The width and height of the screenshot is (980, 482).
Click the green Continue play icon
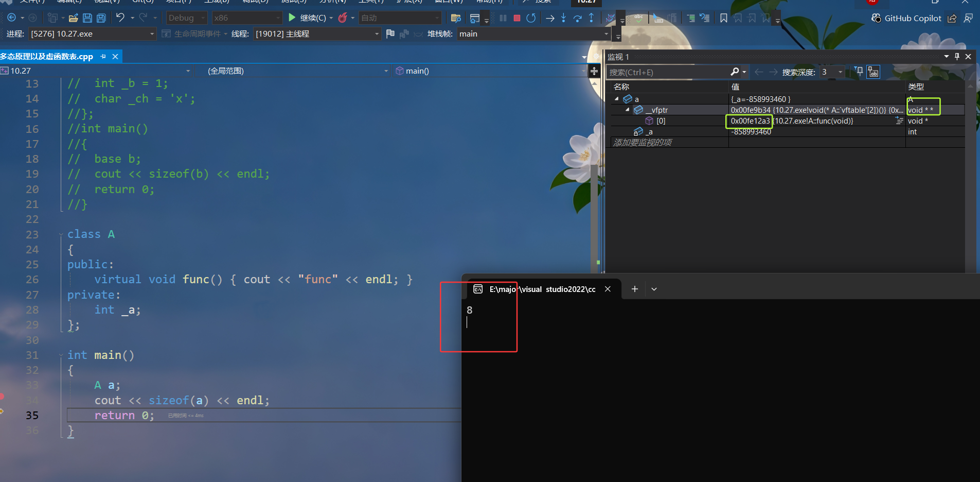292,18
